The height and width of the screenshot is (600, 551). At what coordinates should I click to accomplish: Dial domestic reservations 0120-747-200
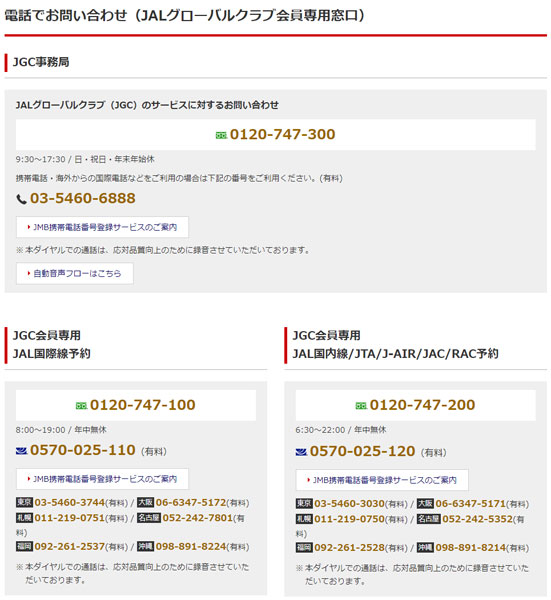(x=422, y=405)
